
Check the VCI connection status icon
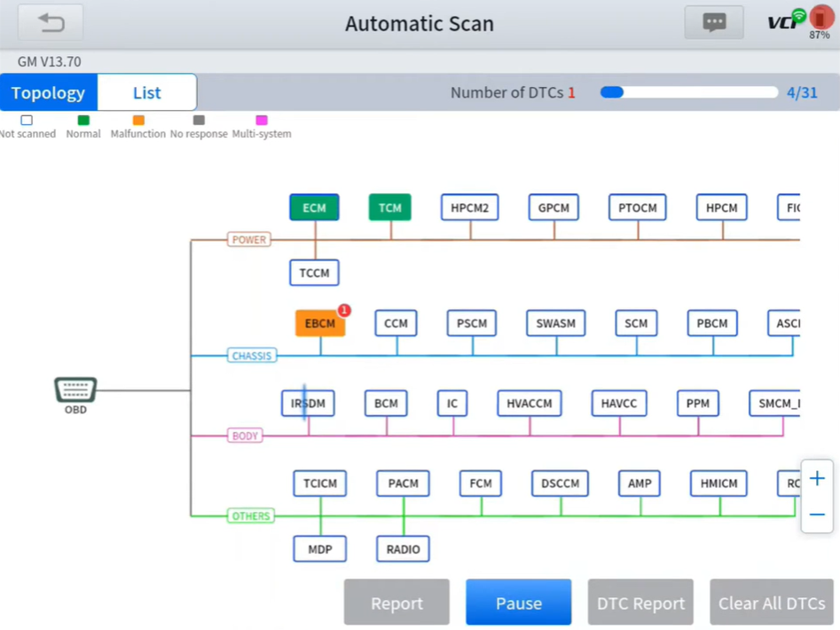point(787,20)
